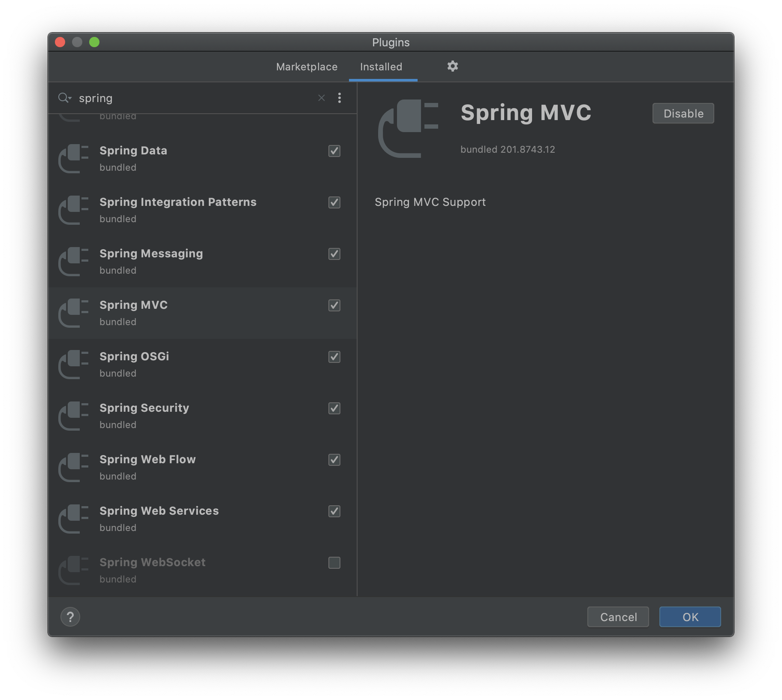This screenshot has height=700, width=782.
Task: Confirm with the OK button
Action: pos(690,617)
